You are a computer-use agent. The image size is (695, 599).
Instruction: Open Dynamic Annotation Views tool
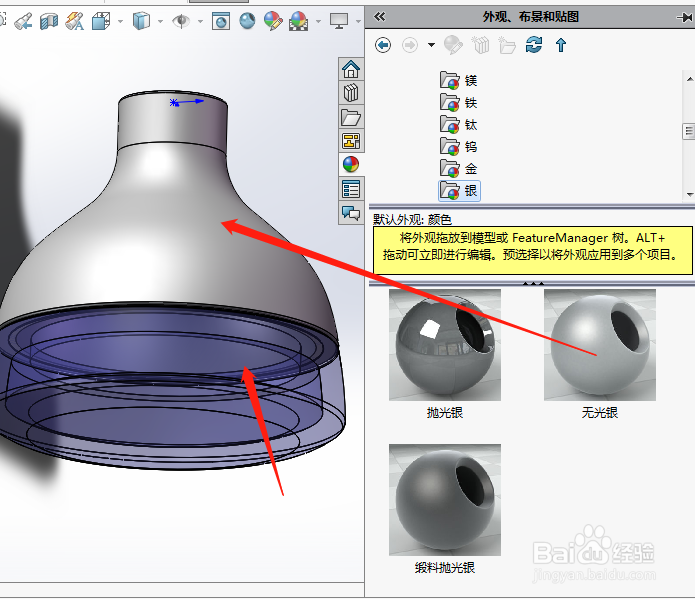pyautogui.click(x=74, y=21)
